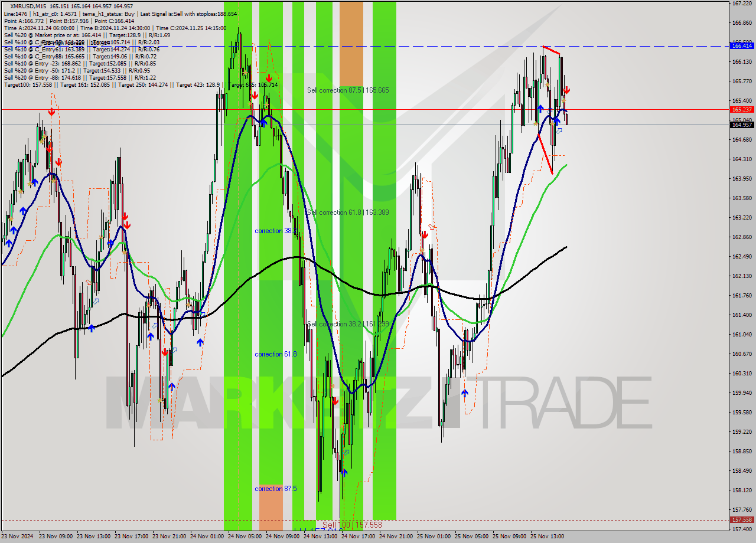Screen dimensions: 756x543
Task: Click the 158.850 price axis label
Action: (742, 451)
